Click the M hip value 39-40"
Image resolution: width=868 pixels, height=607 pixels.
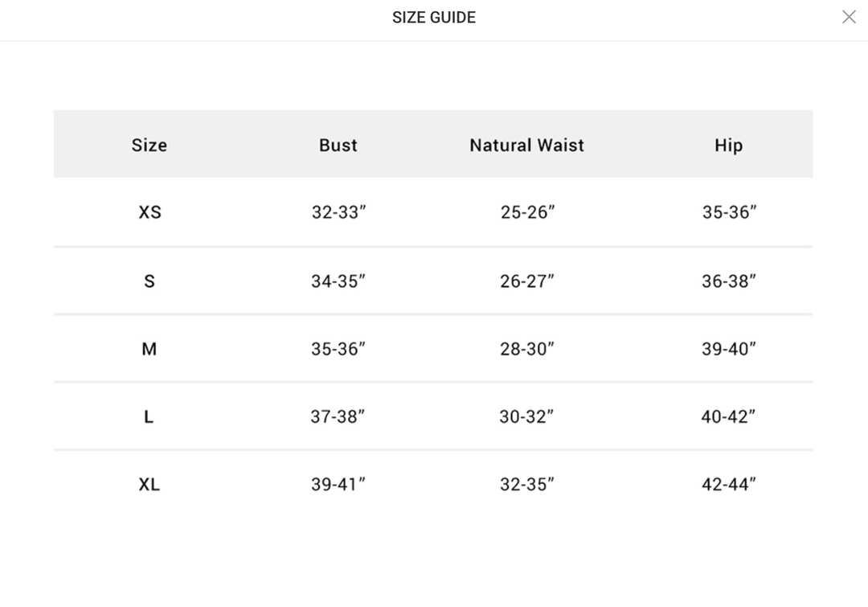coord(728,349)
